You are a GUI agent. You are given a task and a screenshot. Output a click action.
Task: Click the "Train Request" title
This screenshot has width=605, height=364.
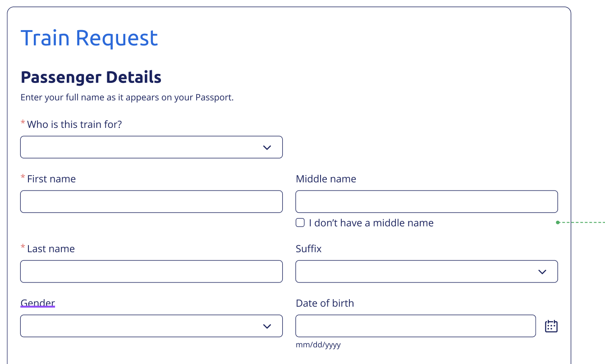pyautogui.click(x=89, y=38)
